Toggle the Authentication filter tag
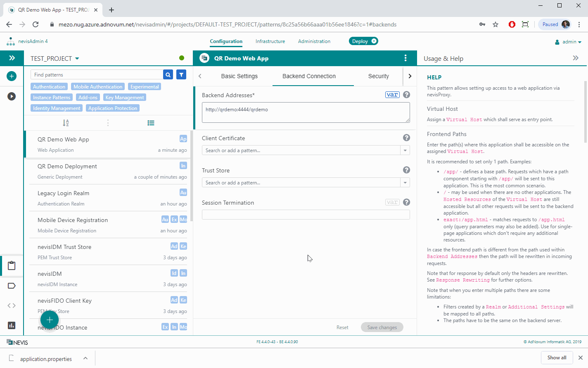The width and height of the screenshot is (588, 368). point(49,87)
